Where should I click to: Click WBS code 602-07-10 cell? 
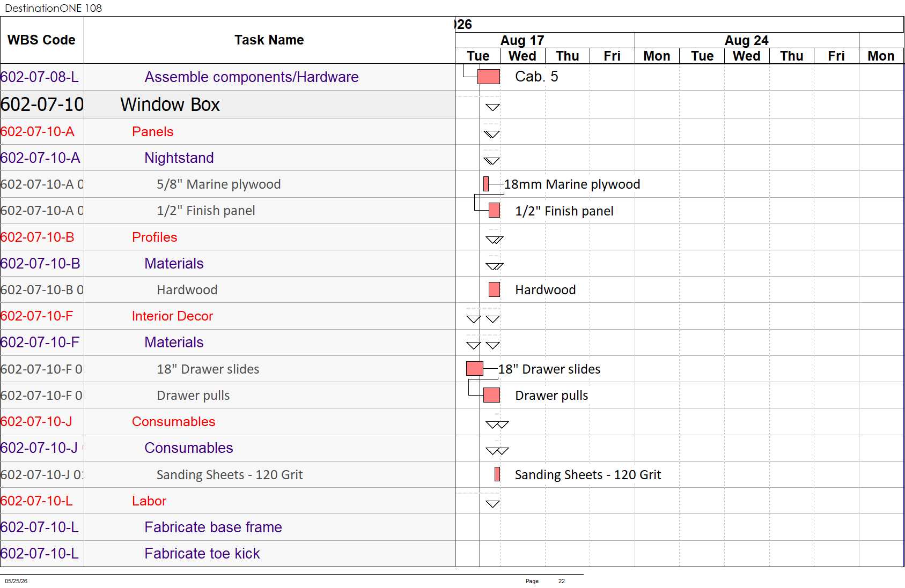tap(42, 105)
